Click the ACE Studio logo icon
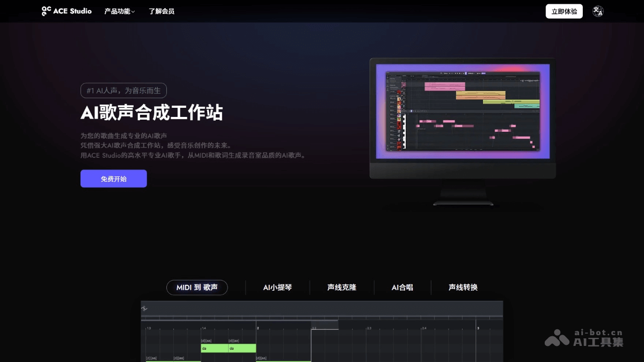Screen dimensions: 644x362 (46, 11)
